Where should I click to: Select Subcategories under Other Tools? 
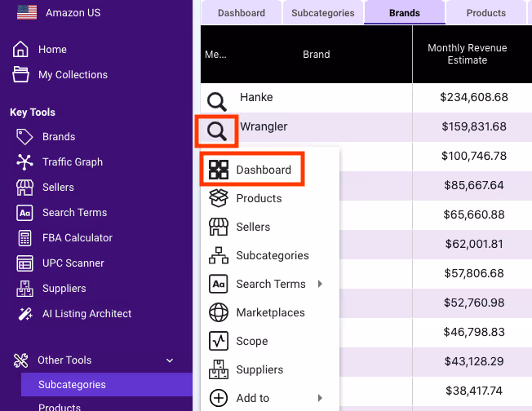point(107,385)
